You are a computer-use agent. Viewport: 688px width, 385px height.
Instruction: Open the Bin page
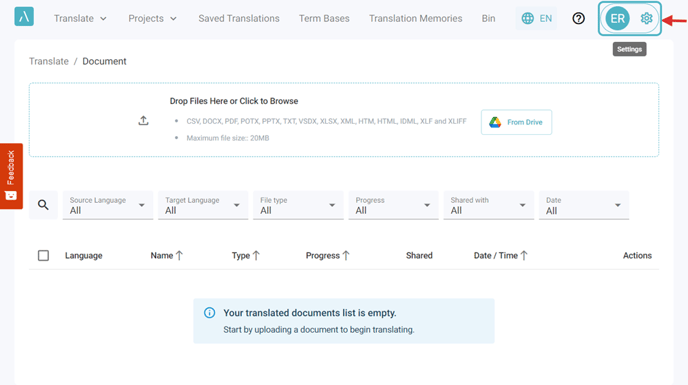(x=488, y=18)
